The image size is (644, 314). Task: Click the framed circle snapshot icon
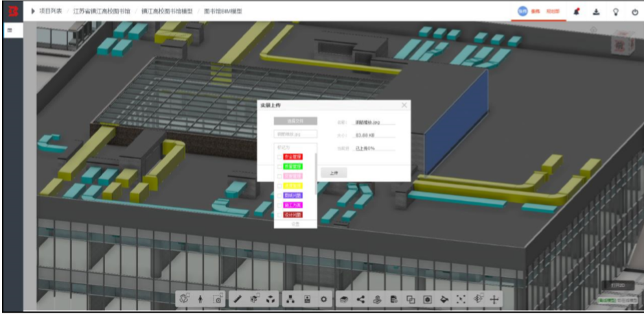428,299
